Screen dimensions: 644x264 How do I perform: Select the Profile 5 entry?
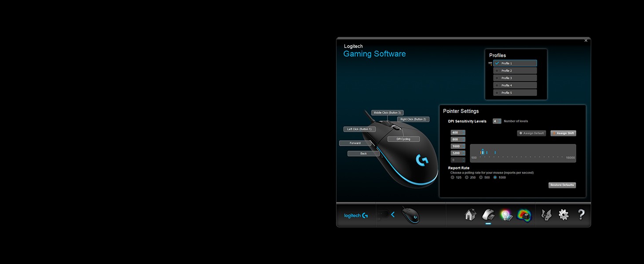click(x=515, y=93)
